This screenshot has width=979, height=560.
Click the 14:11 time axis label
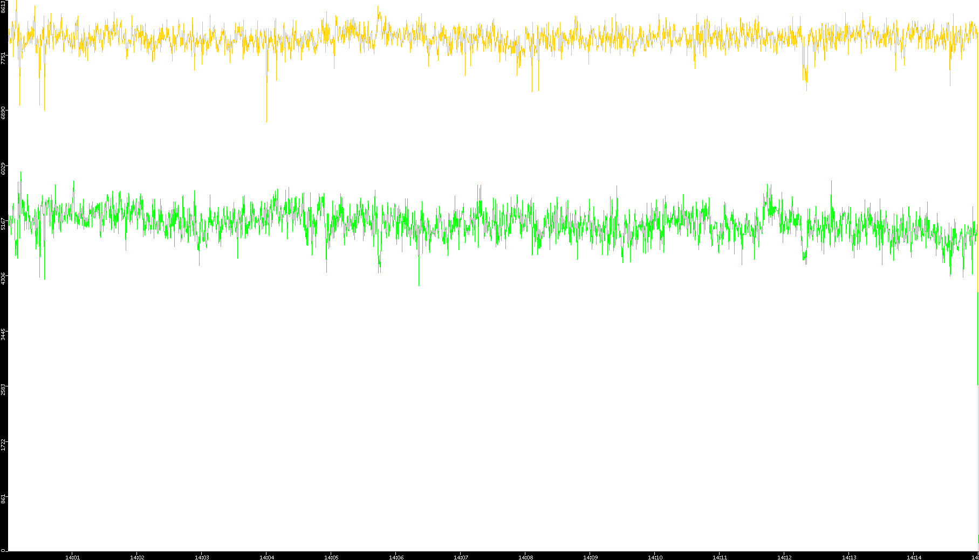click(x=720, y=557)
